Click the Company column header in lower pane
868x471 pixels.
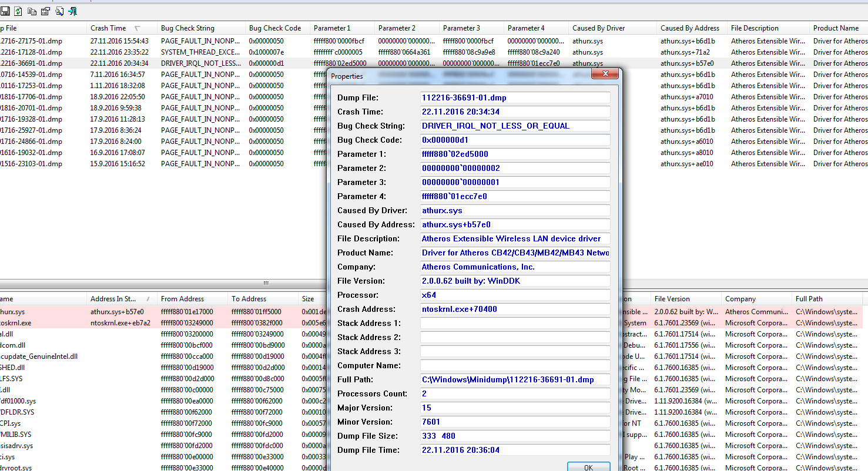coord(757,299)
